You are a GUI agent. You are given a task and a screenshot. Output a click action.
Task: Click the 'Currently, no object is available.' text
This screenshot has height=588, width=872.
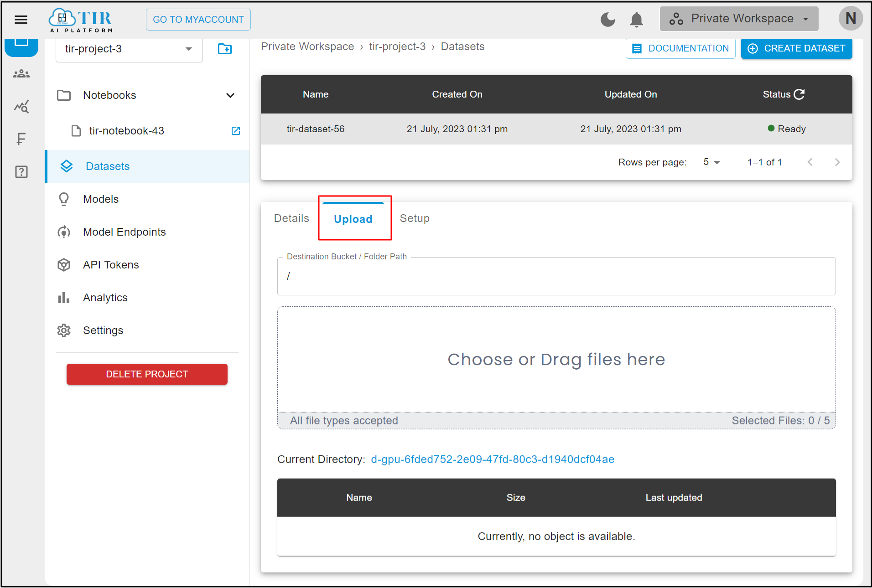click(556, 536)
